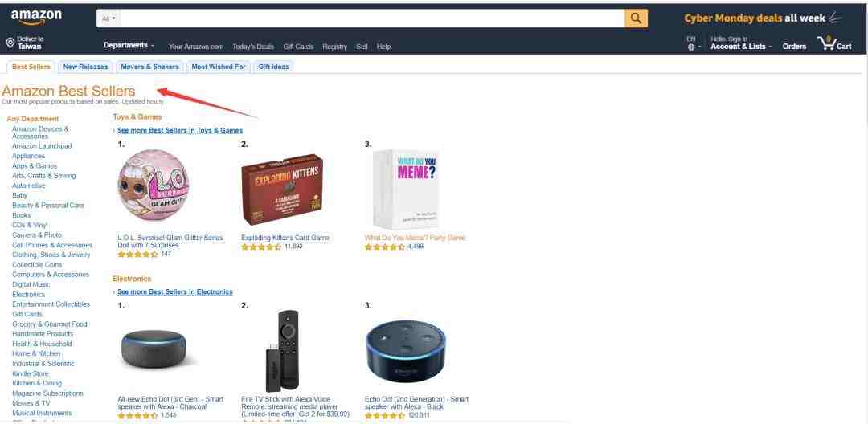
Task: Click the Echo Dot 2nd Generation rating stars
Action: [385, 415]
